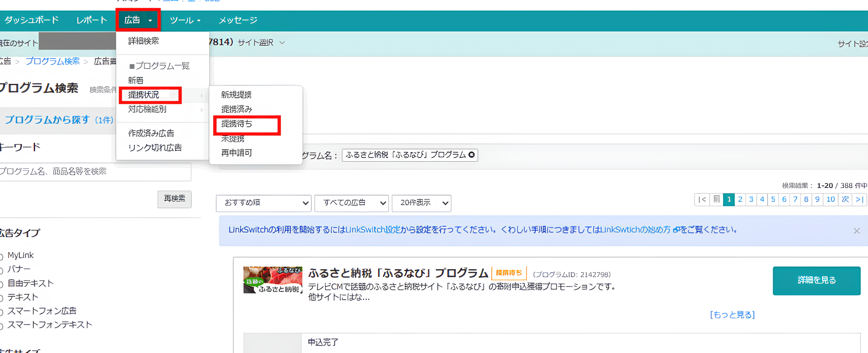Select the MyLink ad type option

pyautogui.click(x=2, y=256)
